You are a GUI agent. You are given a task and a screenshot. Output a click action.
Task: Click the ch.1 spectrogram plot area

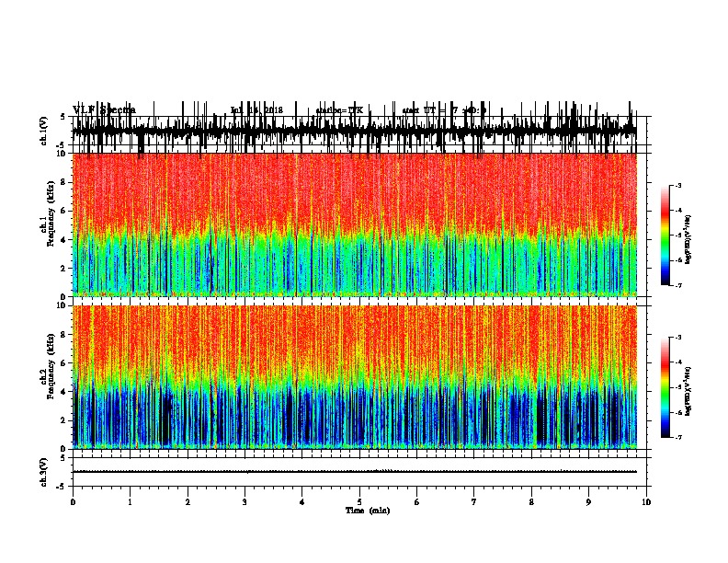click(x=355, y=224)
